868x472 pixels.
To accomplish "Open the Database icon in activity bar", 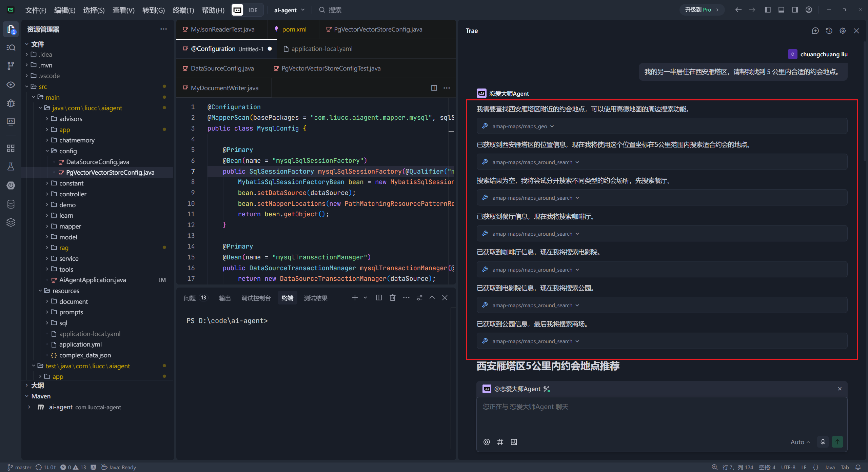I will coord(11,204).
